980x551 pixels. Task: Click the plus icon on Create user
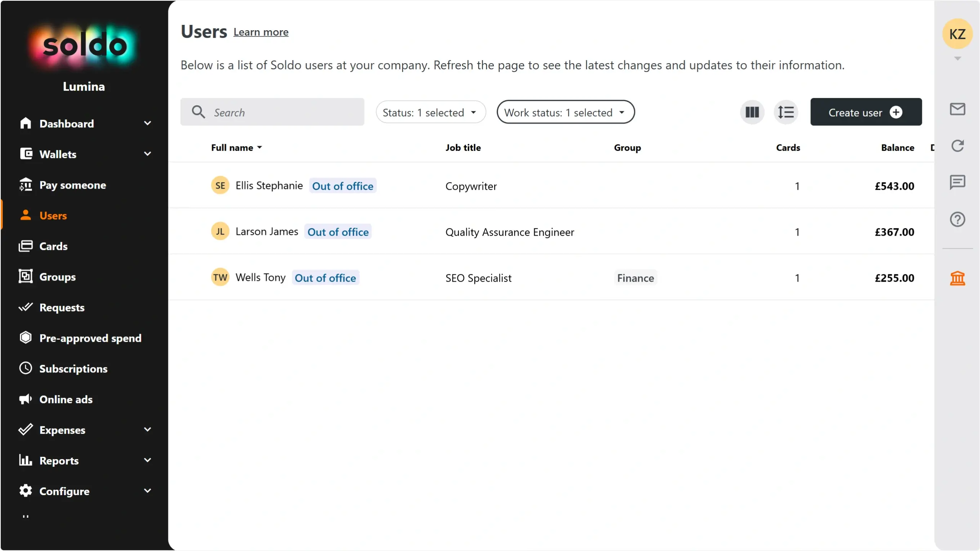[x=896, y=112]
